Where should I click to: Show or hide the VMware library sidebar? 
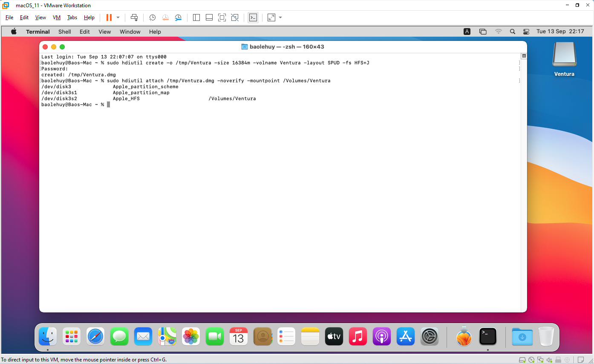196,17
